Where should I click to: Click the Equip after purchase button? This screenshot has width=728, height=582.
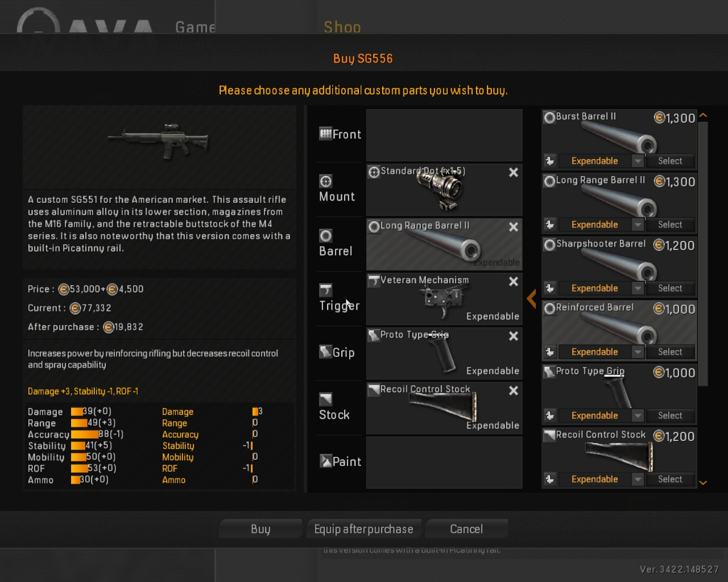pos(364,529)
